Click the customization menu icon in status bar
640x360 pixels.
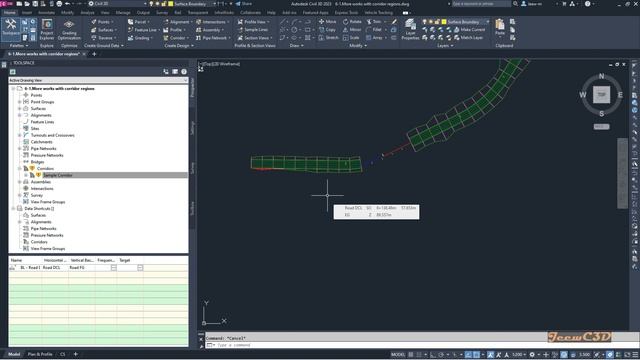click(x=635, y=355)
